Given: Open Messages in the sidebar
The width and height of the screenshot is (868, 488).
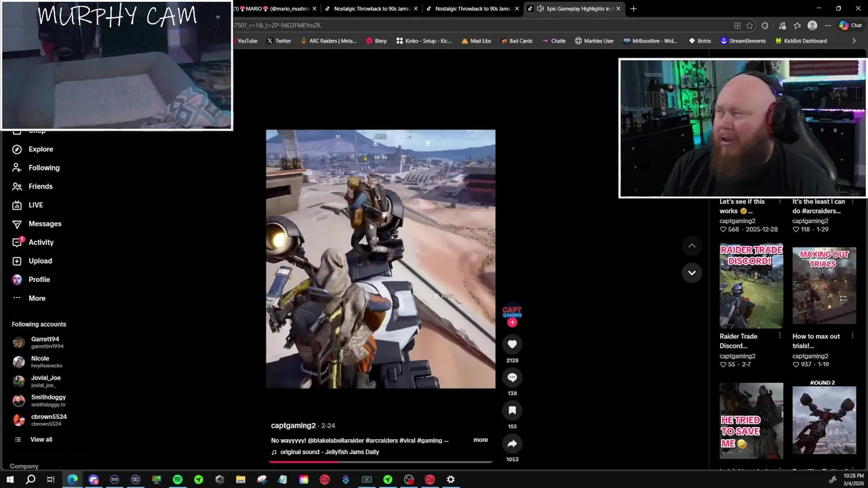Looking at the screenshot, I should click(37, 224).
